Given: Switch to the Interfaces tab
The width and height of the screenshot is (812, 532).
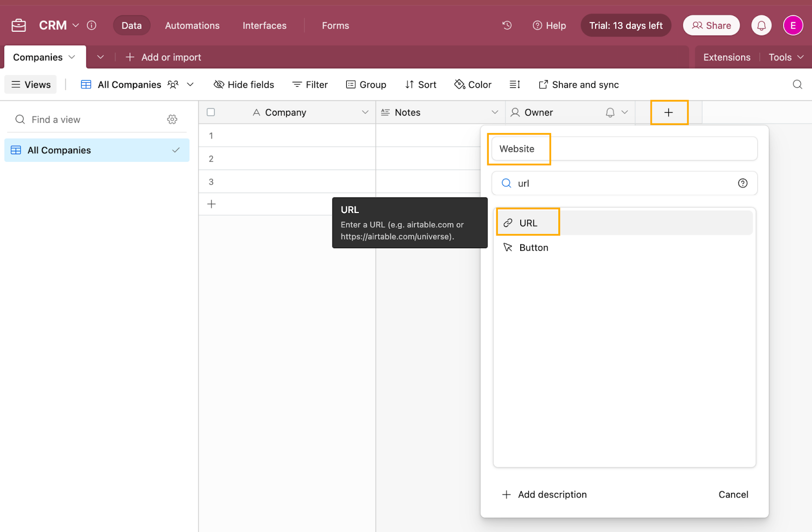Looking at the screenshot, I should pos(264,25).
